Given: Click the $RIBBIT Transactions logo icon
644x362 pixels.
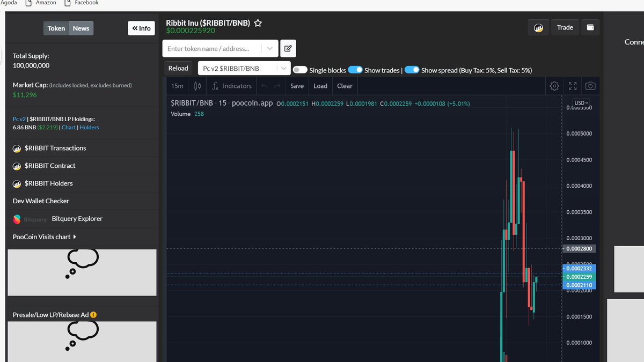Looking at the screenshot, I should 17,148.
